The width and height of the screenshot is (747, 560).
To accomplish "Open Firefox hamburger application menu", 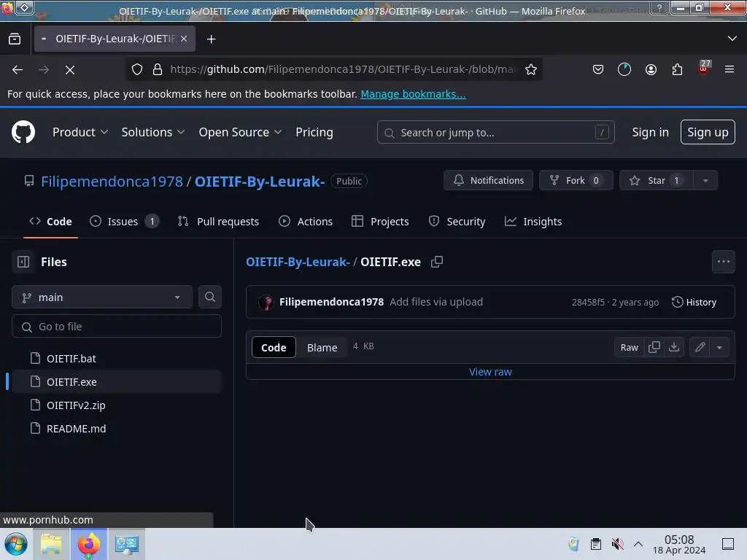I will pos(729,69).
